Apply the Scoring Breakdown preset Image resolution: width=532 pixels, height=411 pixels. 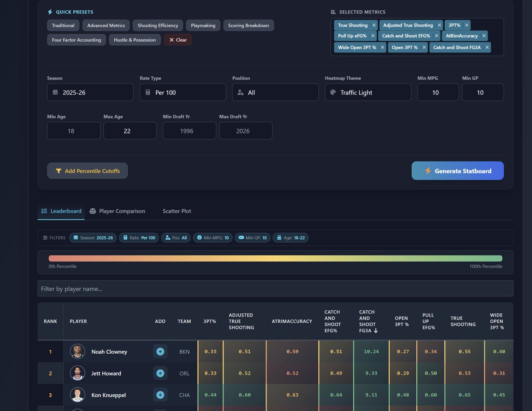point(249,25)
